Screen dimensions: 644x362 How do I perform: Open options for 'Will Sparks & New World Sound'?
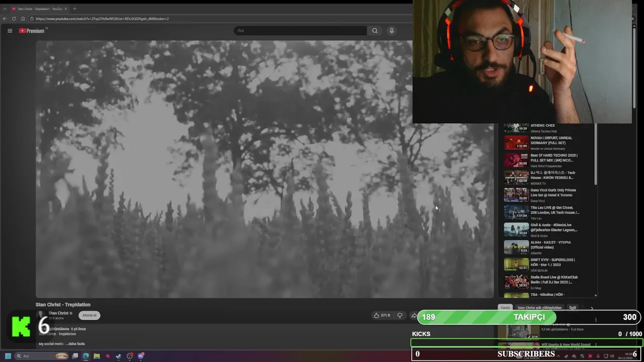click(596, 345)
